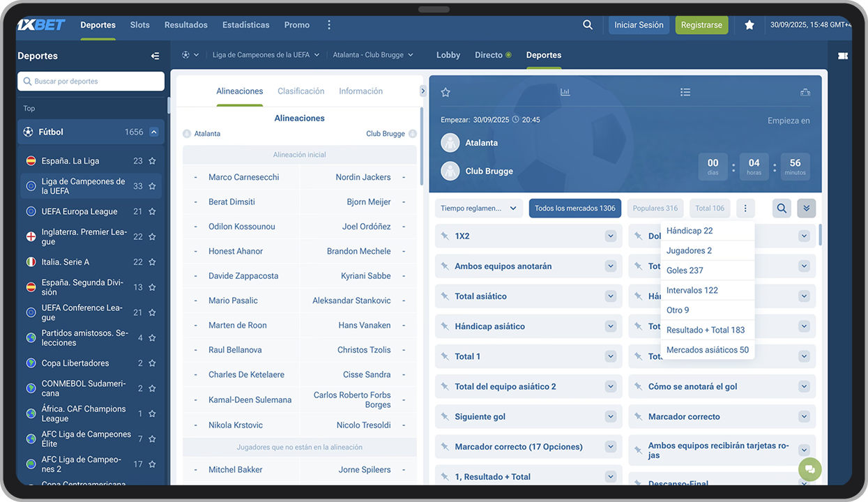Go to the 1XBET logo home

click(x=40, y=24)
